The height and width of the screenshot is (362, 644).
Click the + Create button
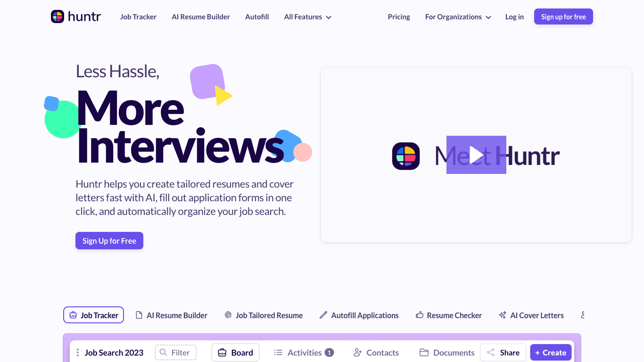[551, 353]
